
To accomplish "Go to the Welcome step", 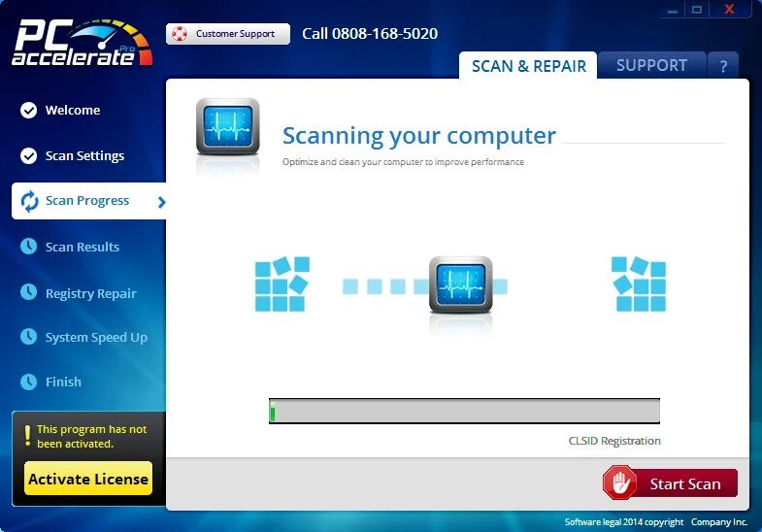I will click(73, 111).
